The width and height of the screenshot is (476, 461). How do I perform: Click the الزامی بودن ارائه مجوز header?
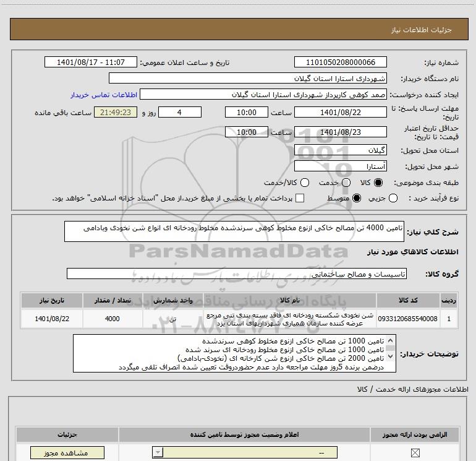(x=415, y=434)
